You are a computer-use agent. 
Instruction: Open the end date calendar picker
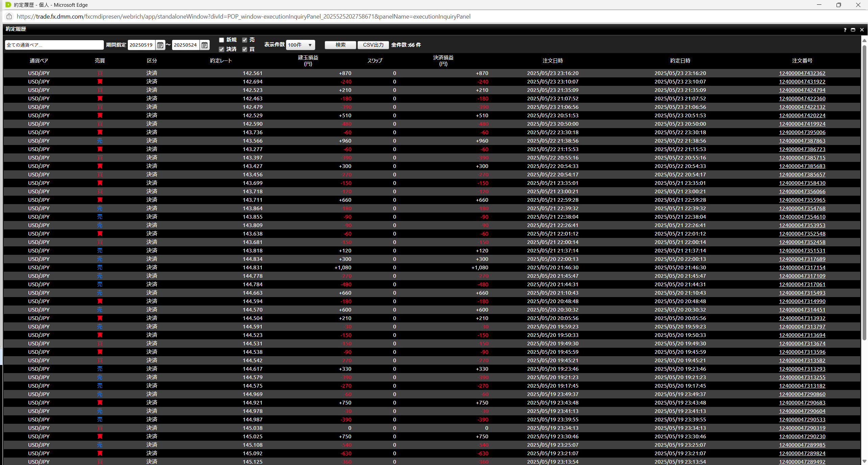[205, 45]
